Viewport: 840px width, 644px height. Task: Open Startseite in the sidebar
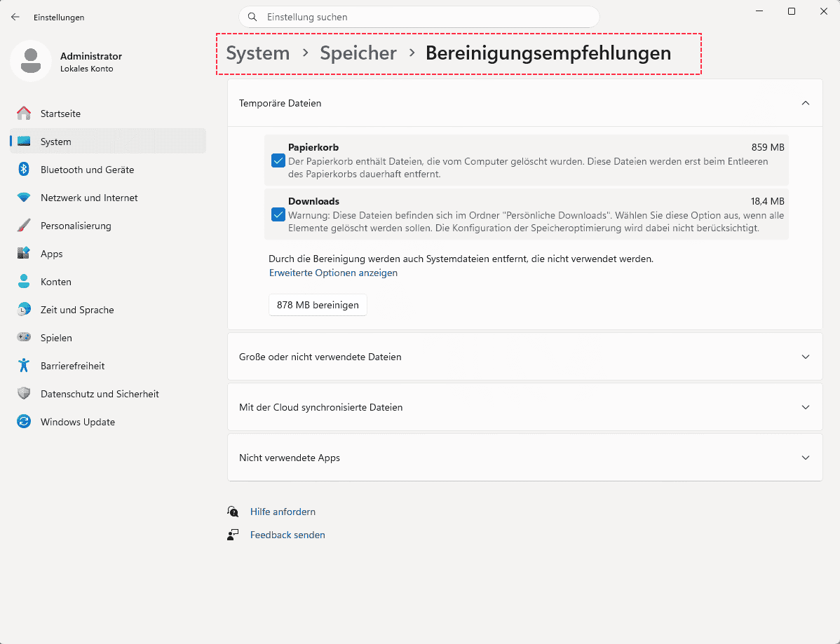coord(108,114)
